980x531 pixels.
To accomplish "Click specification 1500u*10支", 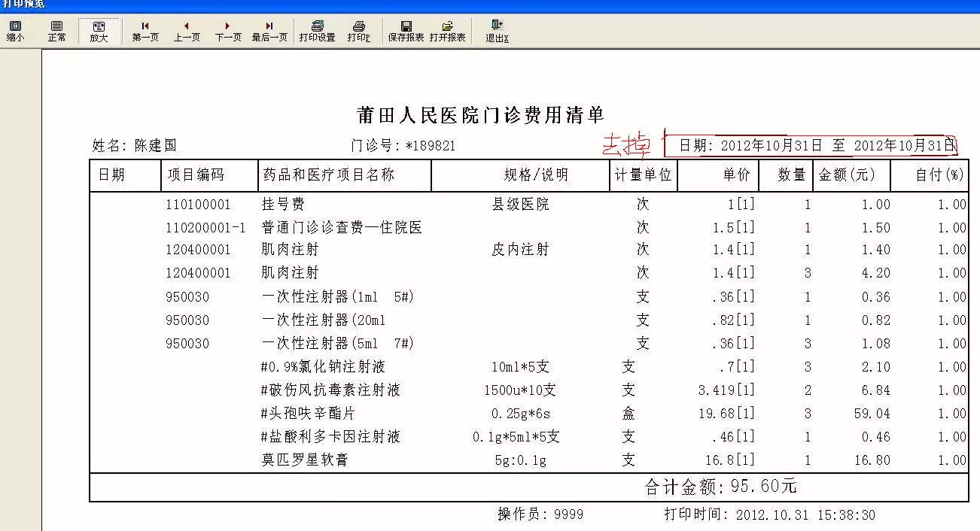I will tap(520, 390).
